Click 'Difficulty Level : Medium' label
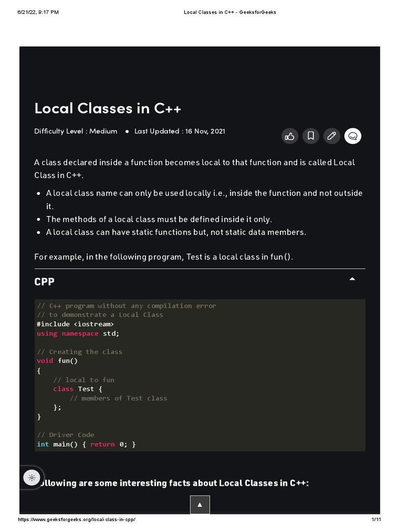Viewport: 399px width, 532px height. (x=76, y=131)
